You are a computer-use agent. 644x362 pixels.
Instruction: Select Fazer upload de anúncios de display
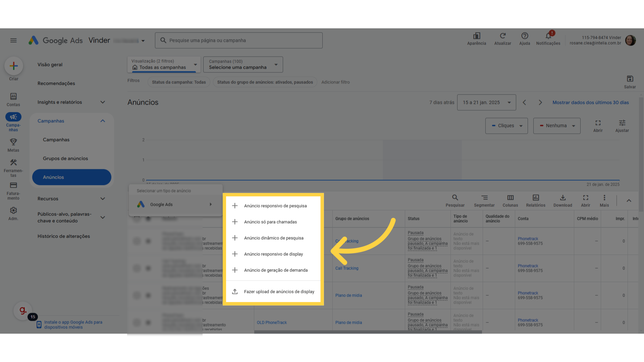(273, 292)
